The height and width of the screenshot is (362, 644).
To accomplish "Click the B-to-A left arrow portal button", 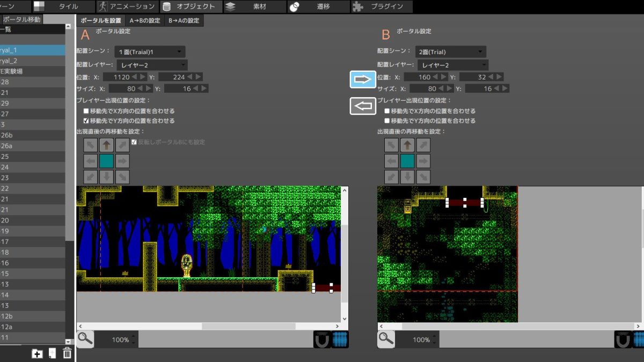I will [x=363, y=106].
